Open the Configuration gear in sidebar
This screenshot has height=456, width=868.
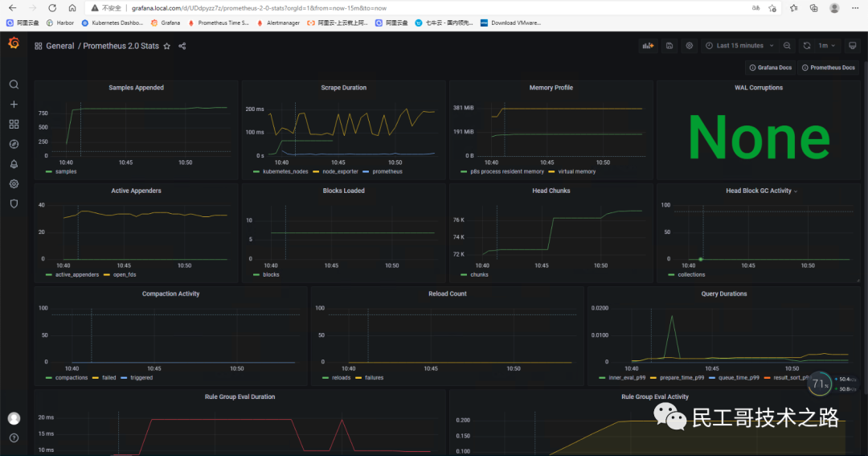[x=14, y=184]
